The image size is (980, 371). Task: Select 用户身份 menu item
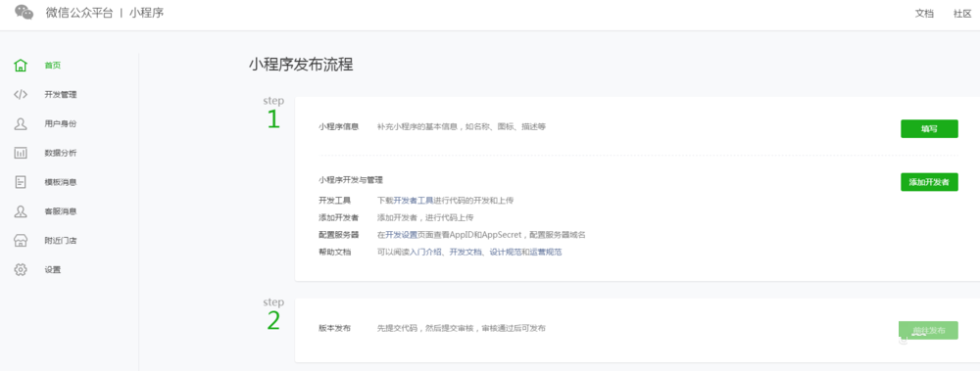pos(61,123)
